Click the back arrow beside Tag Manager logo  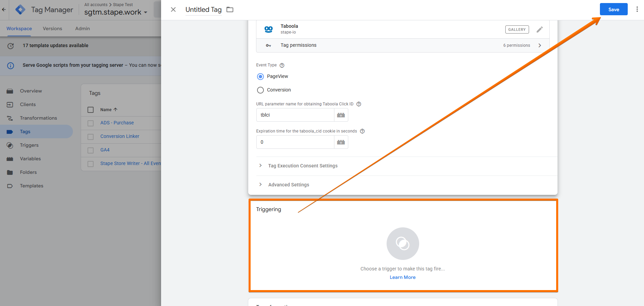click(x=4, y=9)
